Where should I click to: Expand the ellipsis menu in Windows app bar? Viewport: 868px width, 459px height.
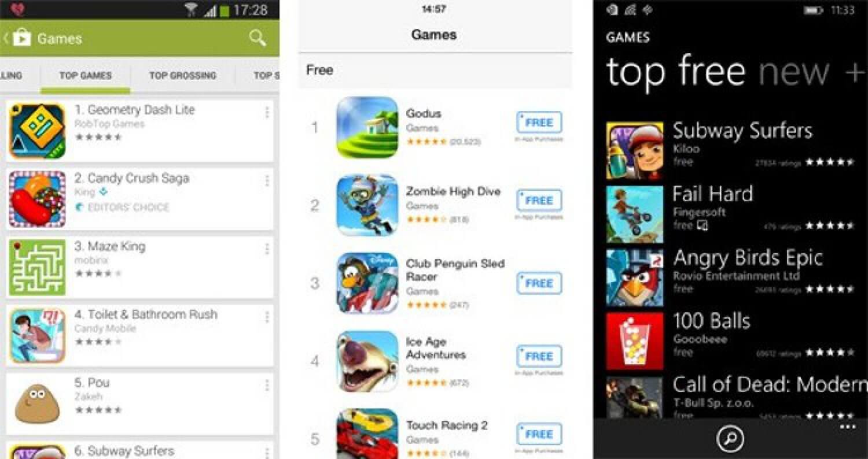coord(848,427)
